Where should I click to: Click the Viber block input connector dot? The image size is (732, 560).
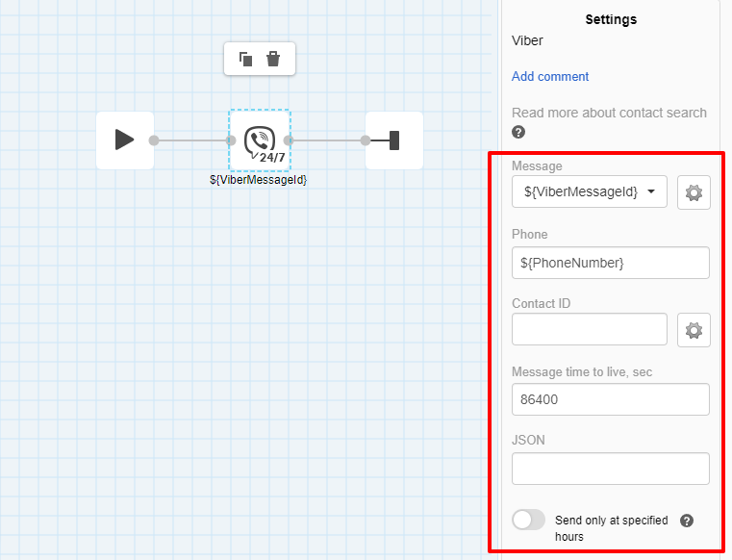coord(231,140)
